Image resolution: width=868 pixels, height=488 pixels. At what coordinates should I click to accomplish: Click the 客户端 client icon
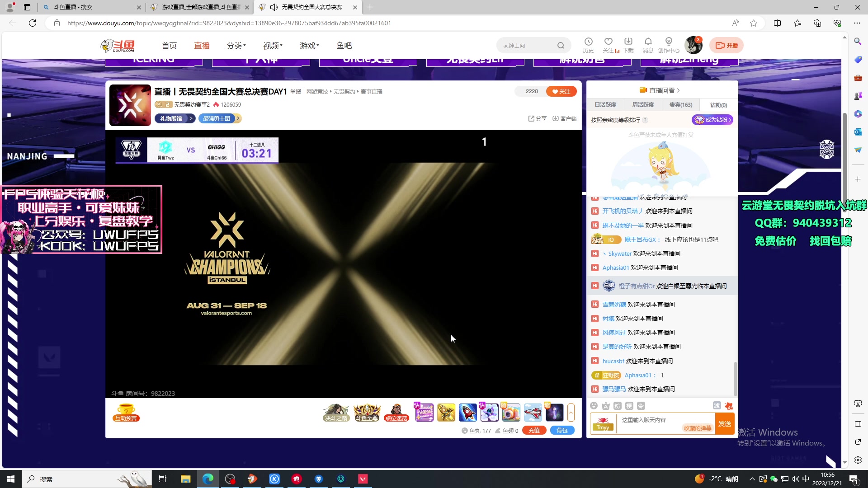point(565,118)
